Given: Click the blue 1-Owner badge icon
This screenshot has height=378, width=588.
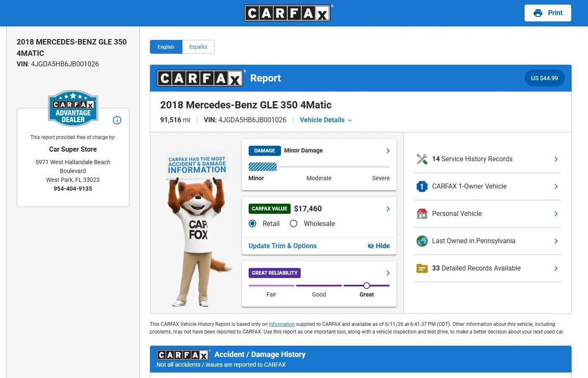Looking at the screenshot, I should [x=422, y=186].
